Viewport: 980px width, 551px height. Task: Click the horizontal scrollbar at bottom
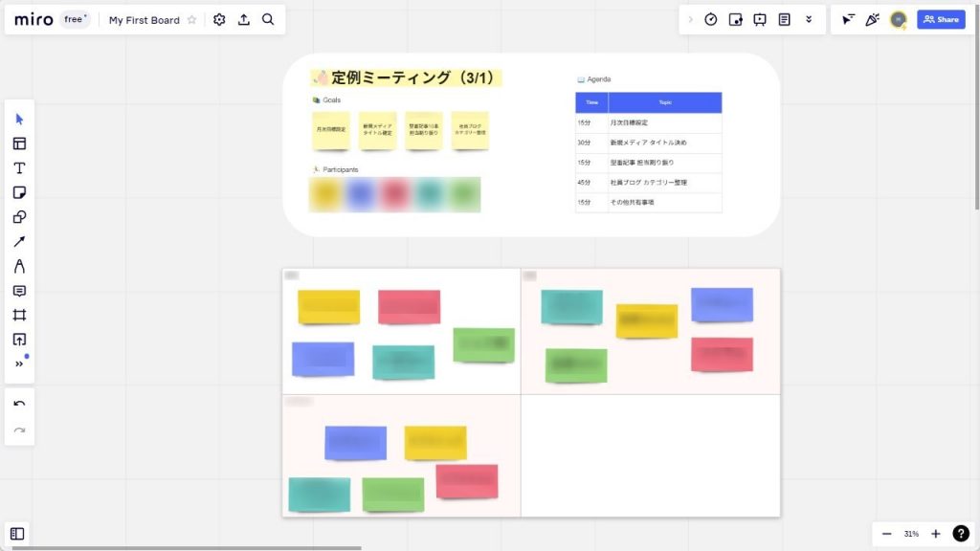(187, 548)
